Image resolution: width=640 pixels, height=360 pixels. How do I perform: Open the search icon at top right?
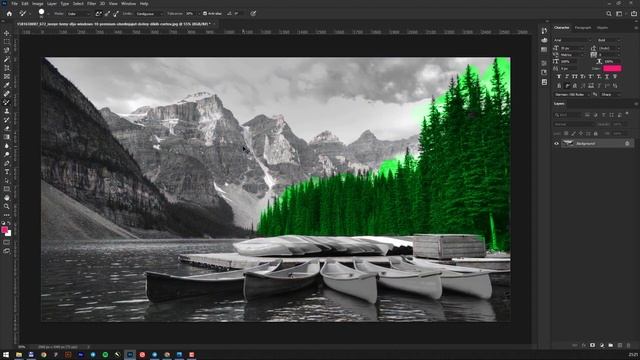(609, 13)
